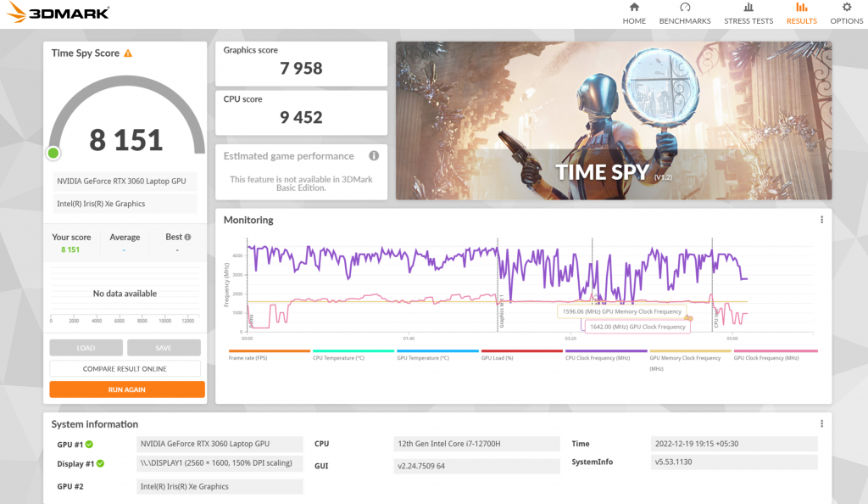The image size is (868, 504).
Task: Switch to the Benchmarks section
Action: [685, 9]
